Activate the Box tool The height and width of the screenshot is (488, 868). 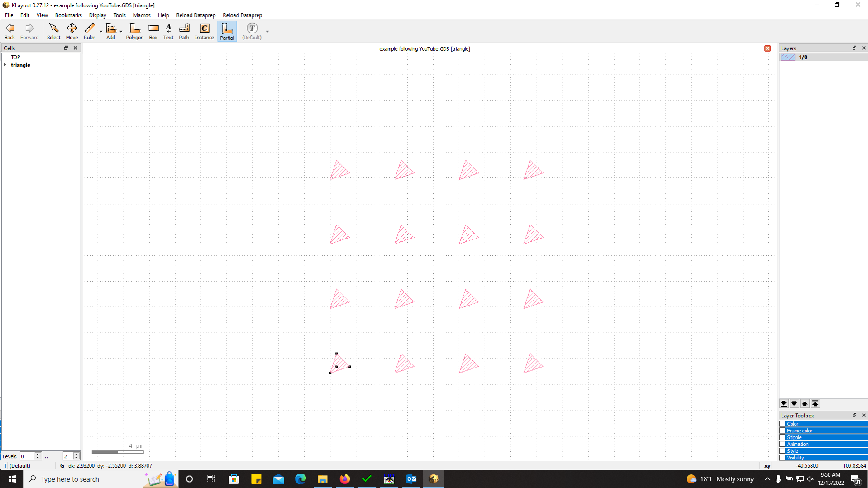[x=153, y=32]
